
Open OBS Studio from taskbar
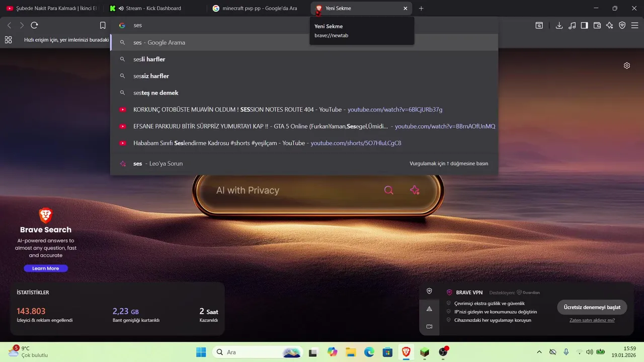(443, 352)
